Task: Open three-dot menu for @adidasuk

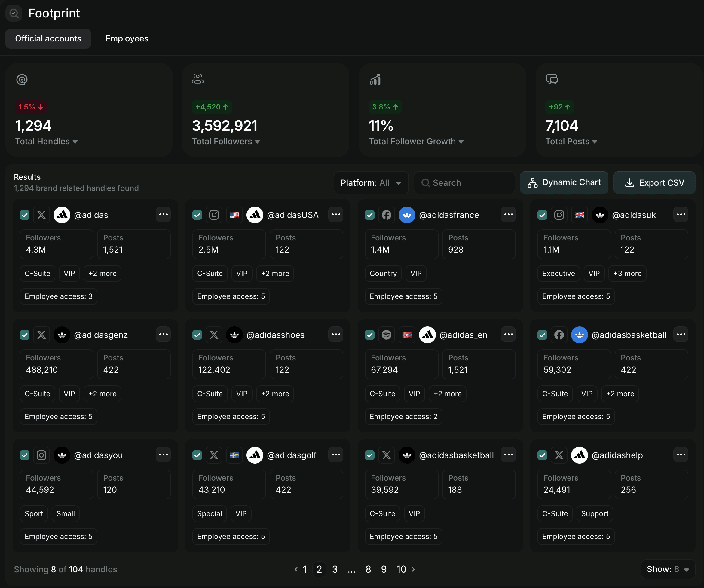Action: [x=681, y=215]
